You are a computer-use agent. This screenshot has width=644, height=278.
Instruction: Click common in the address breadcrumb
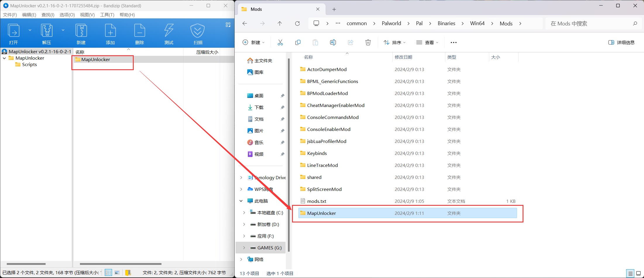(356, 23)
